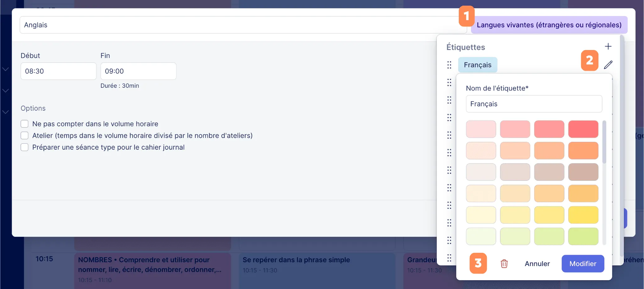The height and width of the screenshot is (289, 644).
Task: Click the Nom de l'étiquette text field
Action: 534,104
